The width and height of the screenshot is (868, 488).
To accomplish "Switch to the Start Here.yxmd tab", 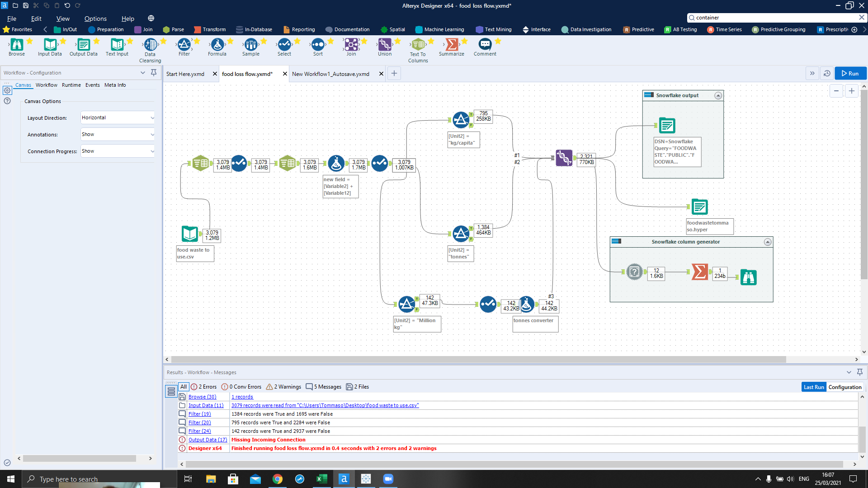I will tap(185, 74).
